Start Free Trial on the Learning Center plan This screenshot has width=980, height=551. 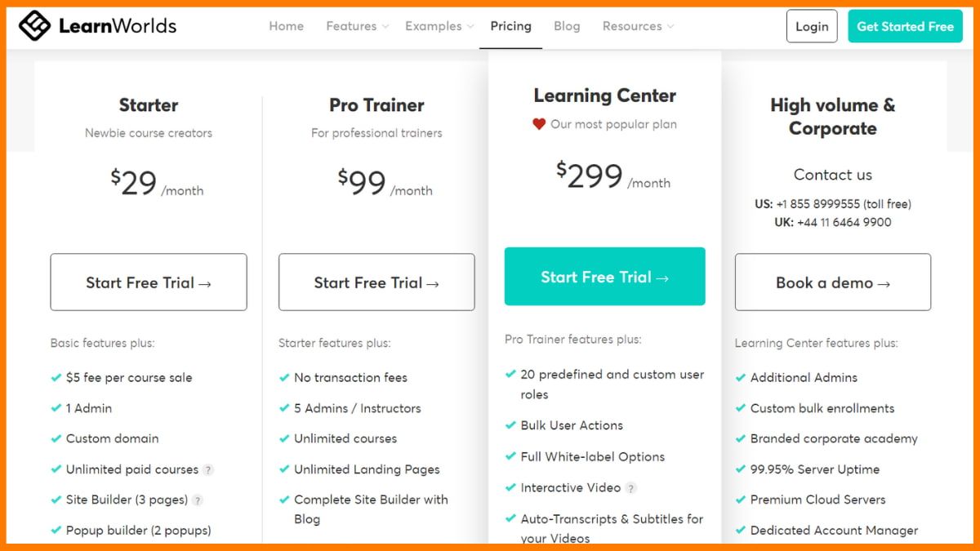604,277
